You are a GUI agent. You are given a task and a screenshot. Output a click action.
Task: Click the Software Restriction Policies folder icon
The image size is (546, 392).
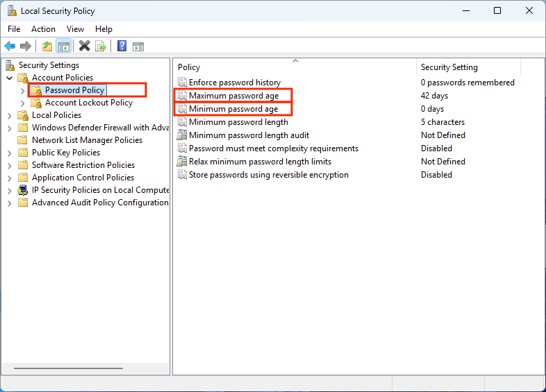(x=23, y=165)
